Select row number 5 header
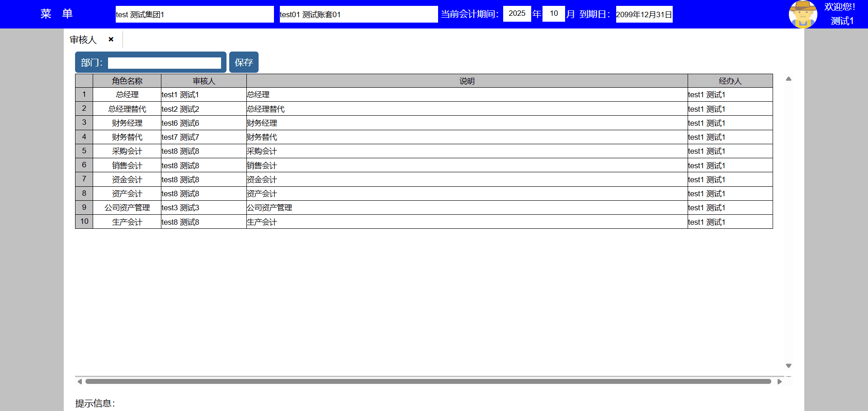The image size is (868, 411). tap(84, 151)
